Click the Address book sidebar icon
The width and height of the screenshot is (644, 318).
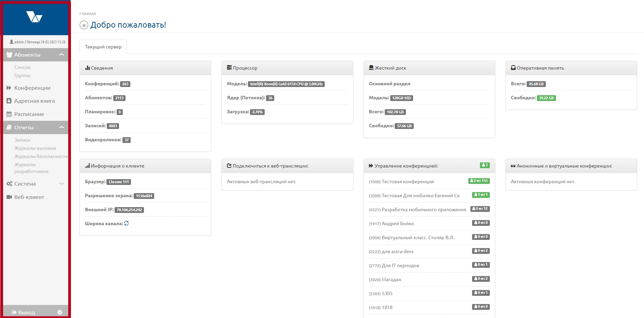click(9, 101)
